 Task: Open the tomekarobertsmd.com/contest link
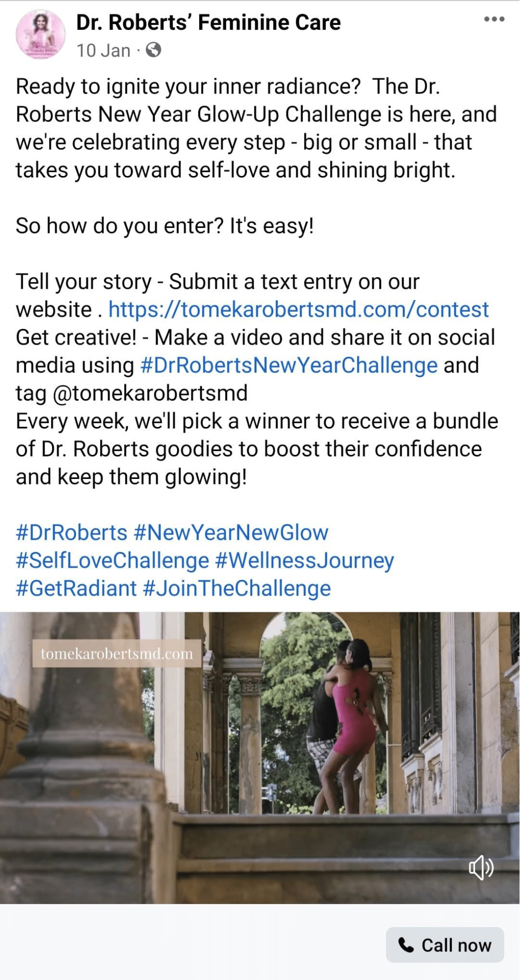tap(298, 309)
